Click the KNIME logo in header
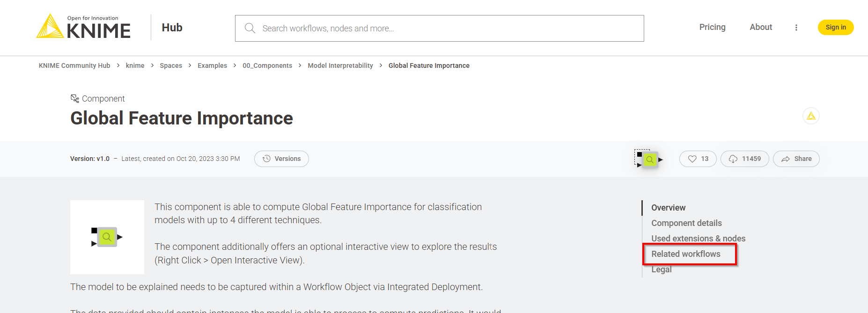The height and width of the screenshot is (313, 868). (x=84, y=27)
